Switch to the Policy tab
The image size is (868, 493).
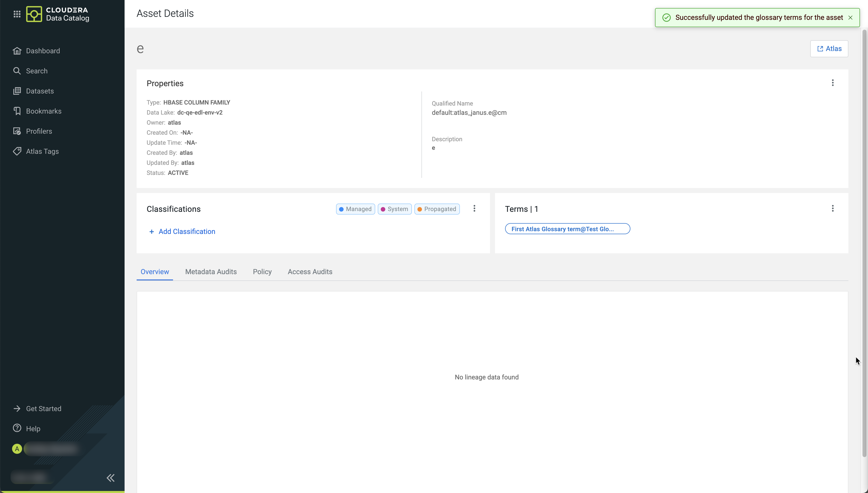(x=262, y=272)
